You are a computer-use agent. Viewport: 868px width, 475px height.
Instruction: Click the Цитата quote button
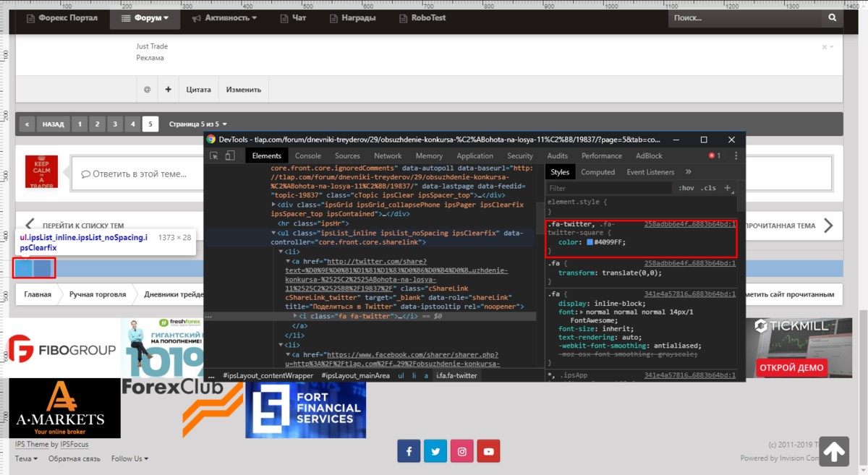(x=198, y=90)
